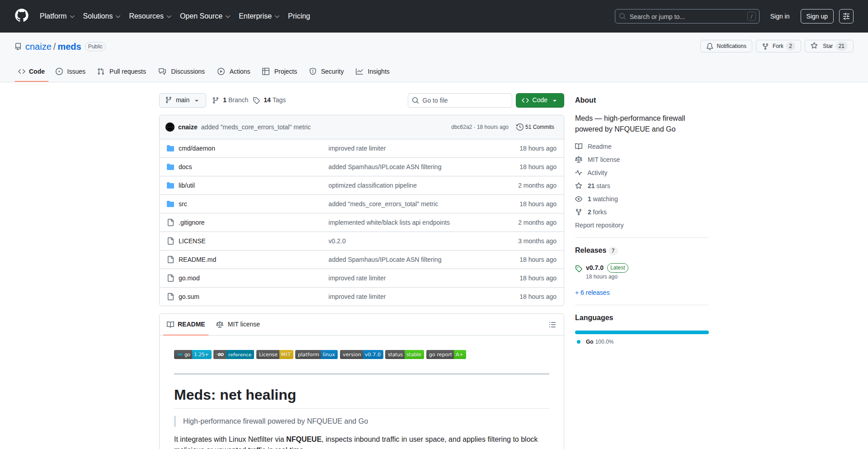The image size is (868, 449).
Task: Click the cnaize avatar in the commit row
Action: (170, 127)
